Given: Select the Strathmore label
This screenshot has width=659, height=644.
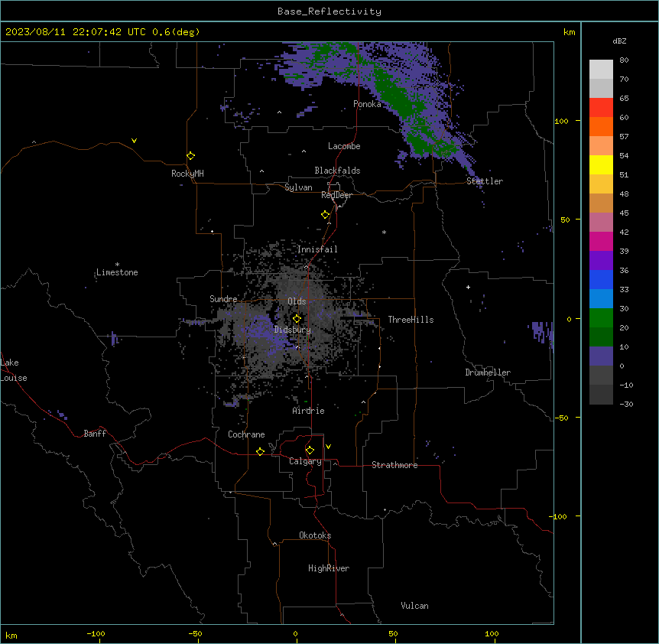Looking at the screenshot, I should pyautogui.click(x=394, y=465).
